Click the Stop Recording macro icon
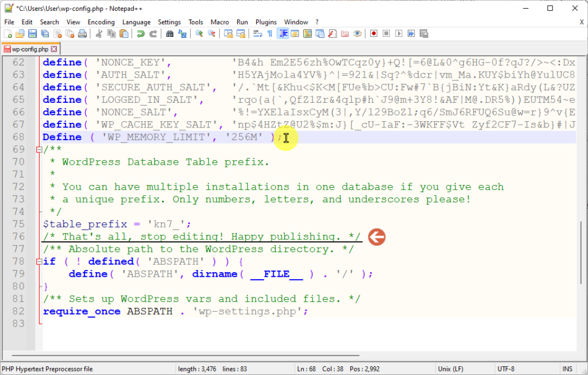Screen dimensions: 588x375 (x=386, y=34)
